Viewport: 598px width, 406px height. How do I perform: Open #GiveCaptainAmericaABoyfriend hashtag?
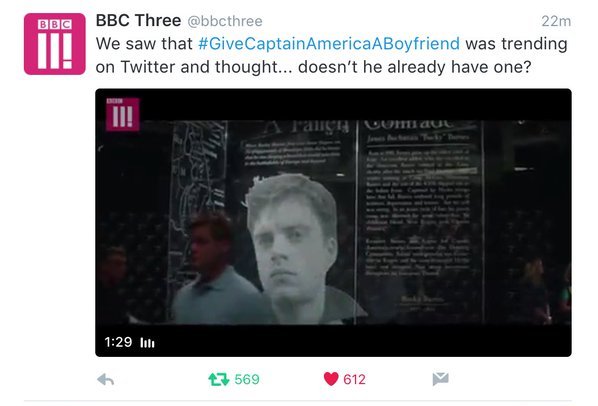[329, 44]
